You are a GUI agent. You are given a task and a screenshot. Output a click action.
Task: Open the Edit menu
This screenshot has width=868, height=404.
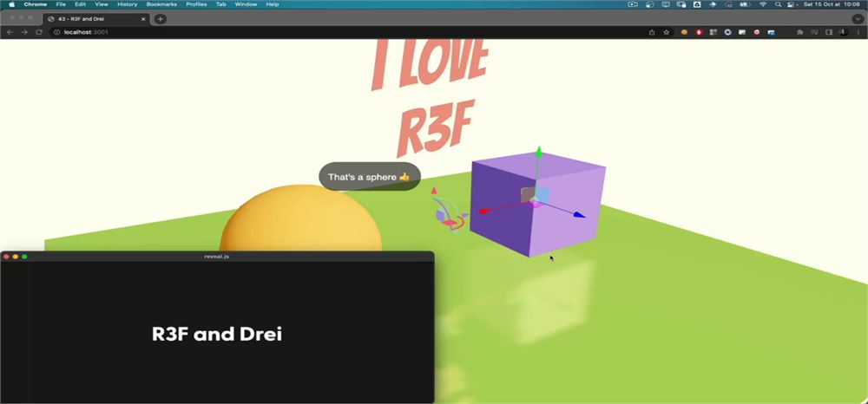click(x=80, y=4)
